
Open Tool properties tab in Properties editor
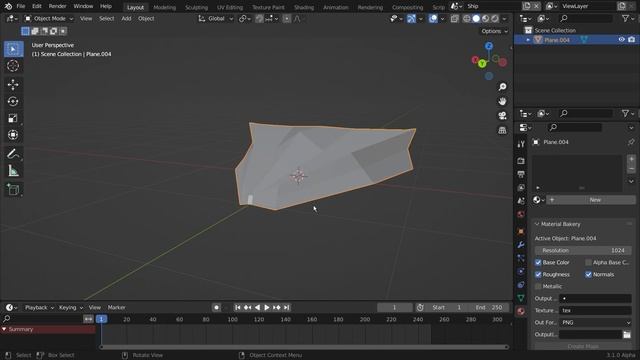tap(521, 144)
